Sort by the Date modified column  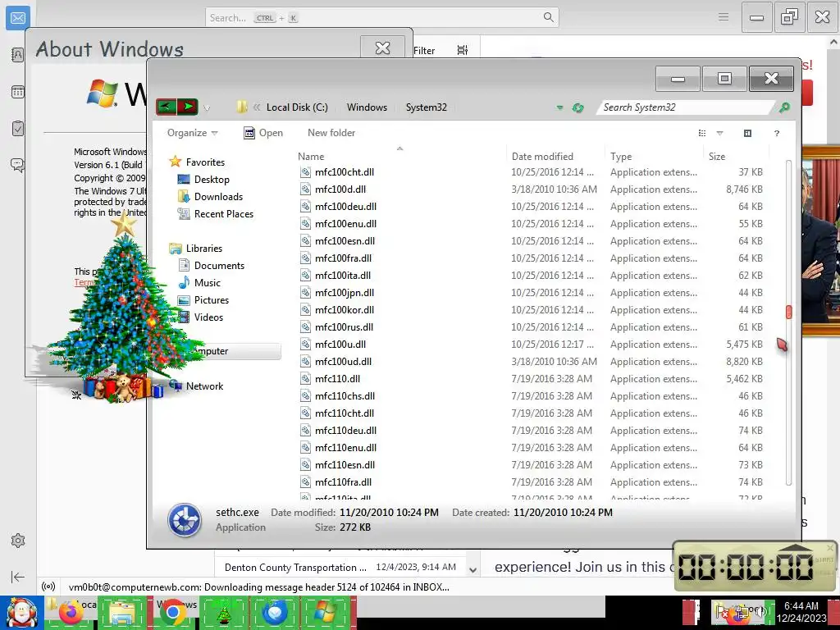[542, 157]
